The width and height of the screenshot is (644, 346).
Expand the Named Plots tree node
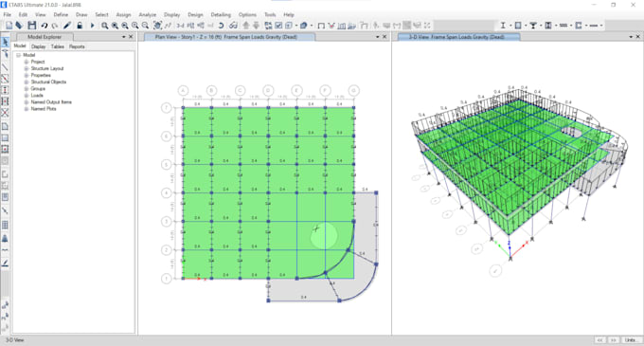27,109
